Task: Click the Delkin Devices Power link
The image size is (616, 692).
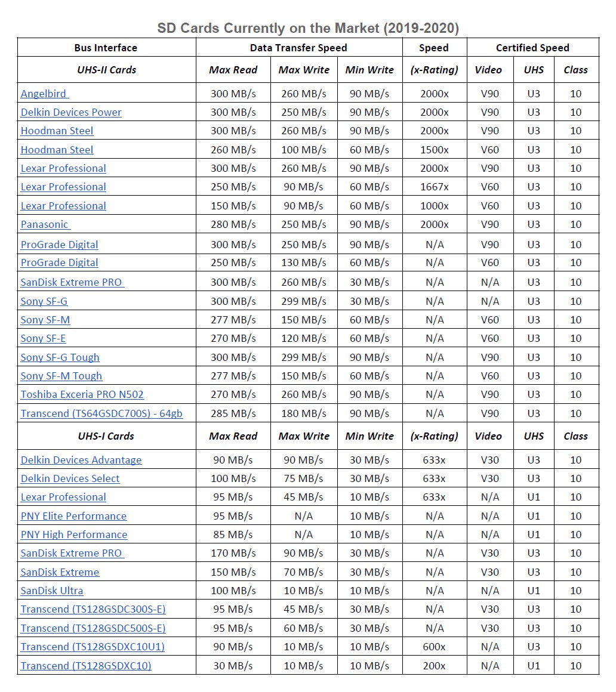Action: pos(71,112)
